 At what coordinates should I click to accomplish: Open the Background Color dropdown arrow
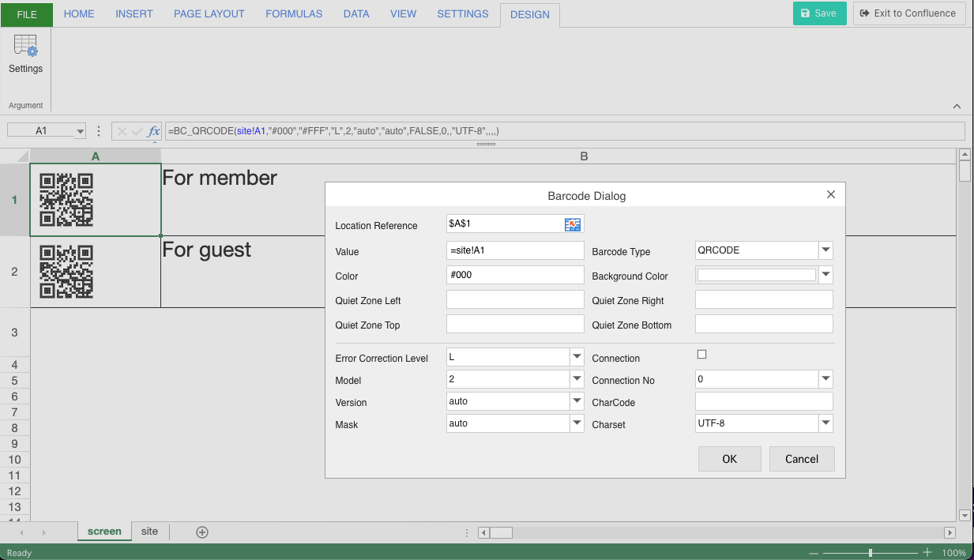tap(825, 275)
